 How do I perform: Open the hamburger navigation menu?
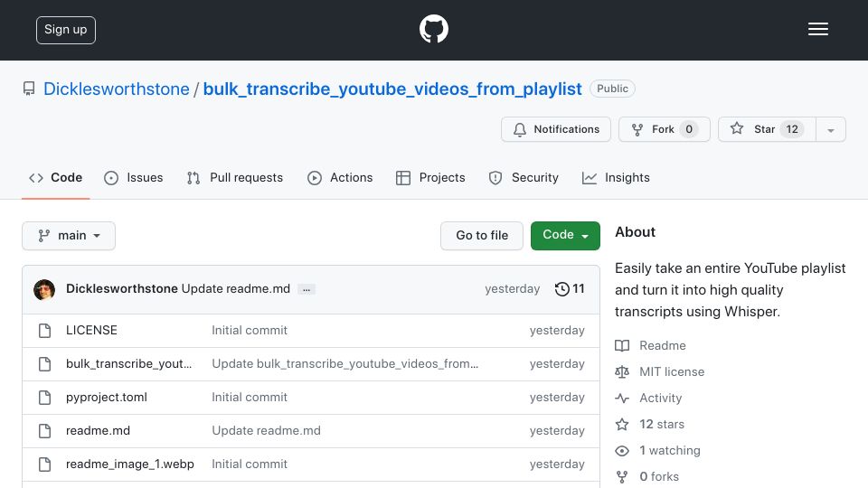(817, 29)
